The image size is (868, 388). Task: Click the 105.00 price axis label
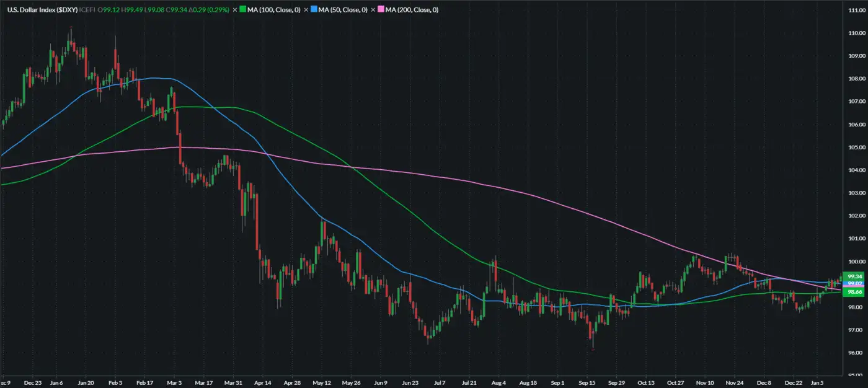[855, 148]
